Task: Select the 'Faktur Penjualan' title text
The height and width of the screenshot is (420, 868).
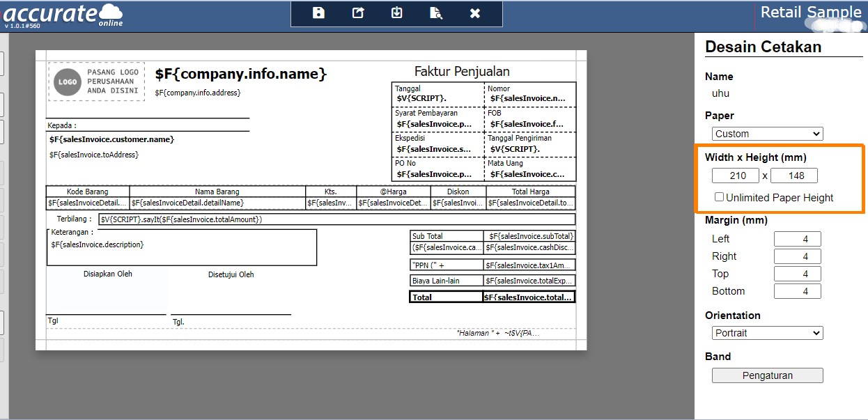Action: [x=462, y=71]
